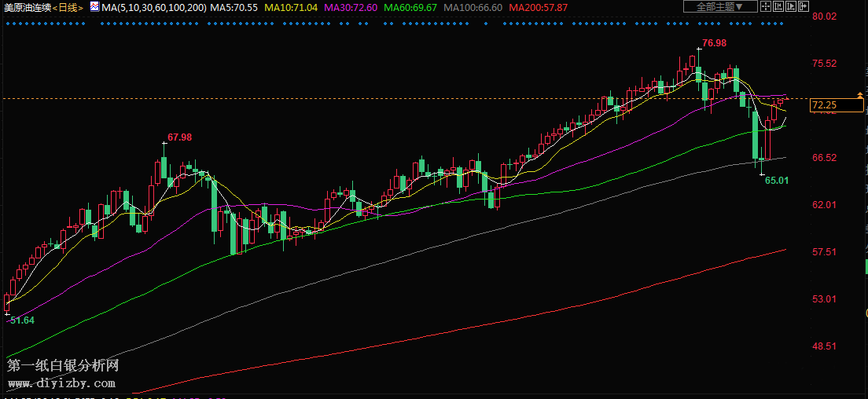Change the 日线 period selector
Image resolution: width=868 pixels, height=399 pixels.
point(68,7)
